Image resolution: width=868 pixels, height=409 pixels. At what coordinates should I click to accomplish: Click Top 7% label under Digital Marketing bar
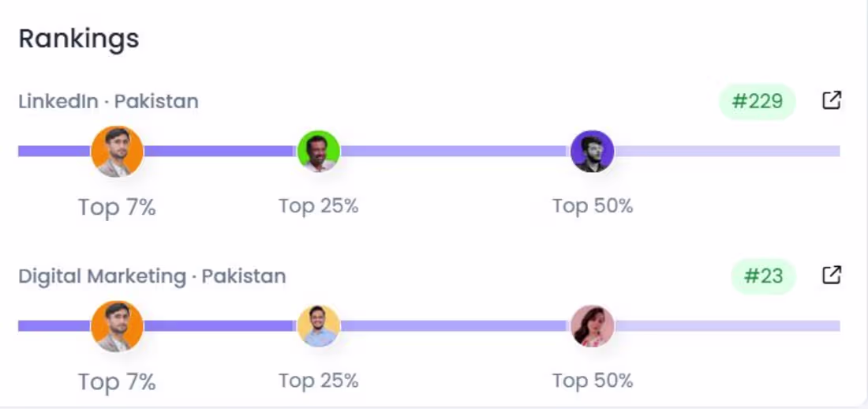(x=117, y=382)
